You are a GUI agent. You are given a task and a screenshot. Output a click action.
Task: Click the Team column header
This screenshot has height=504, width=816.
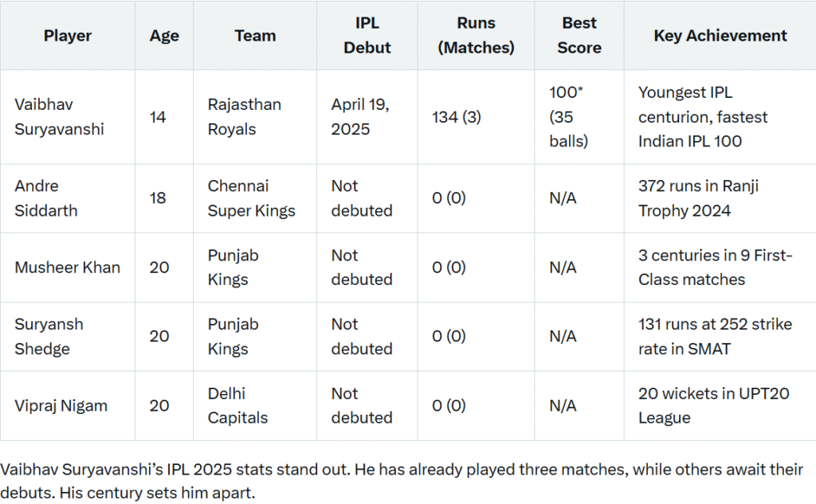tap(255, 36)
